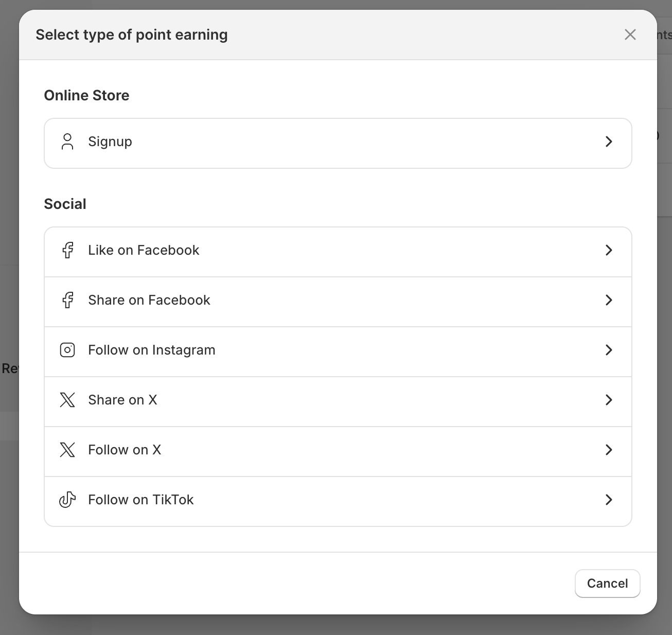Click the TikTok logo icon
This screenshot has height=635, width=672.
pyautogui.click(x=67, y=500)
